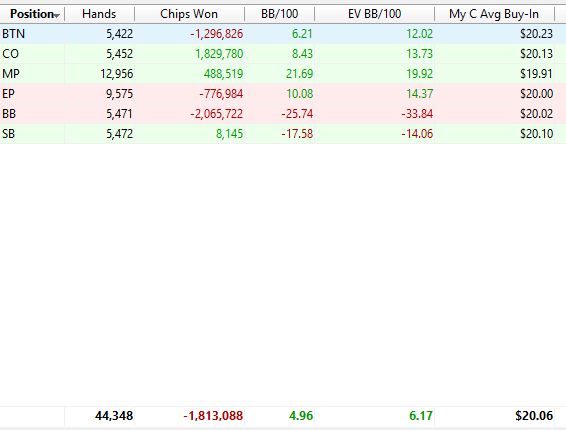Click the buy-in value $19.91
The height and width of the screenshot is (430, 566).
tap(536, 74)
